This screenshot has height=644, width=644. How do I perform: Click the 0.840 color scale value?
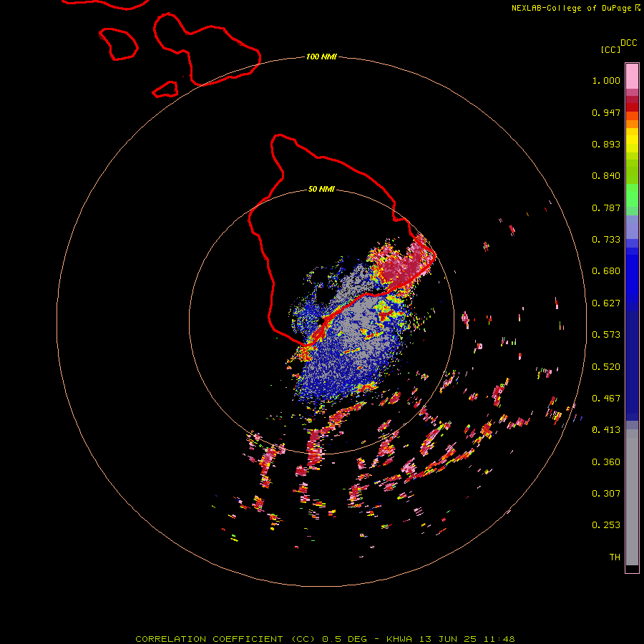606,176
